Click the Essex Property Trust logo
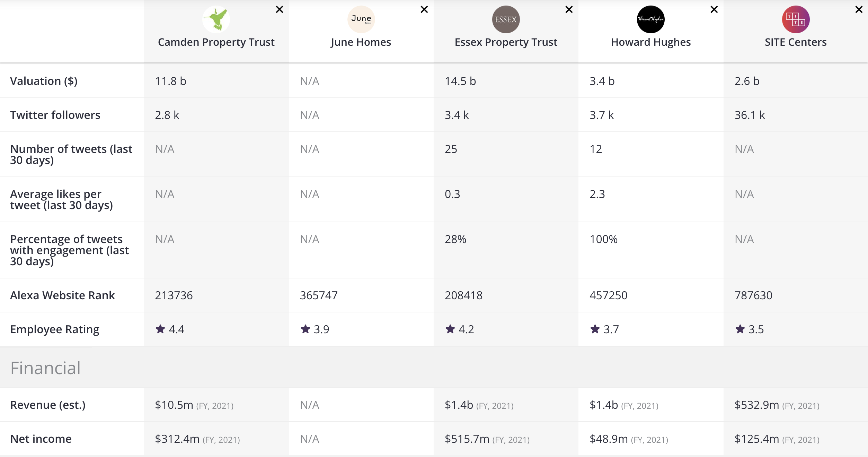868x457 pixels. [x=506, y=19]
